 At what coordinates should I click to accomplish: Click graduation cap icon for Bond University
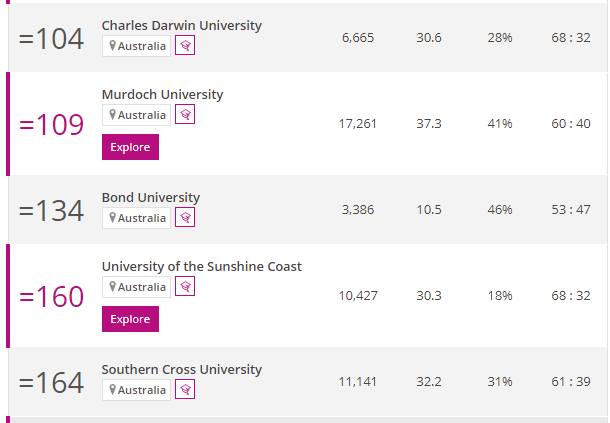(x=185, y=218)
